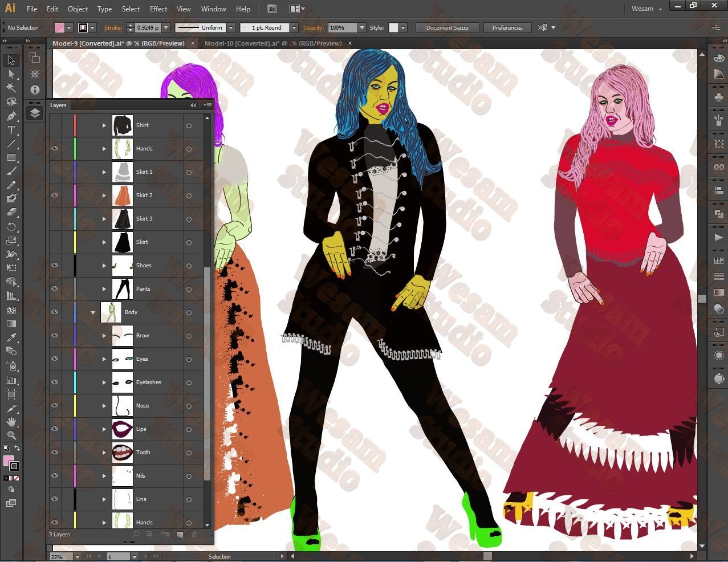Select the Artboard tool
The height and width of the screenshot is (562, 728).
[x=11, y=394]
